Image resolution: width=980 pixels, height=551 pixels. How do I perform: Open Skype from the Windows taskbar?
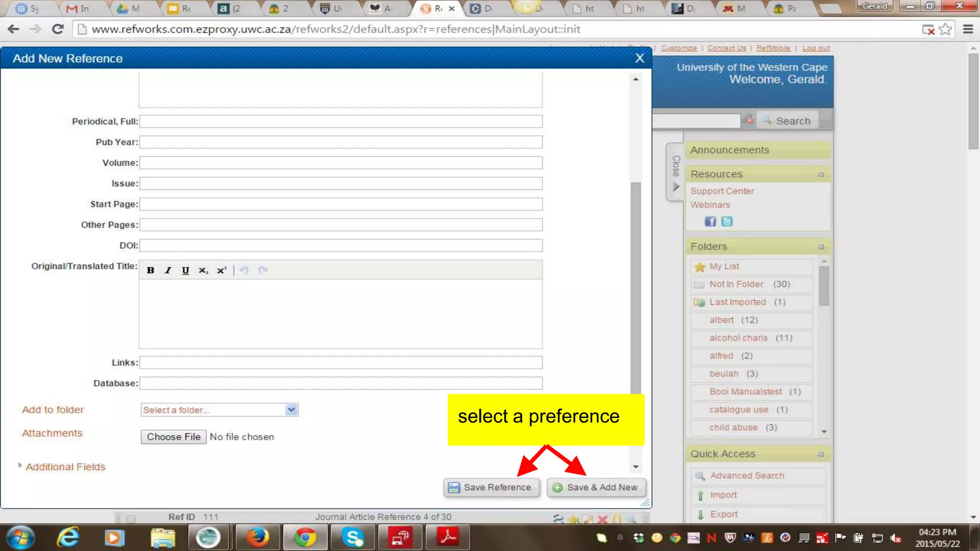tap(353, 538)
